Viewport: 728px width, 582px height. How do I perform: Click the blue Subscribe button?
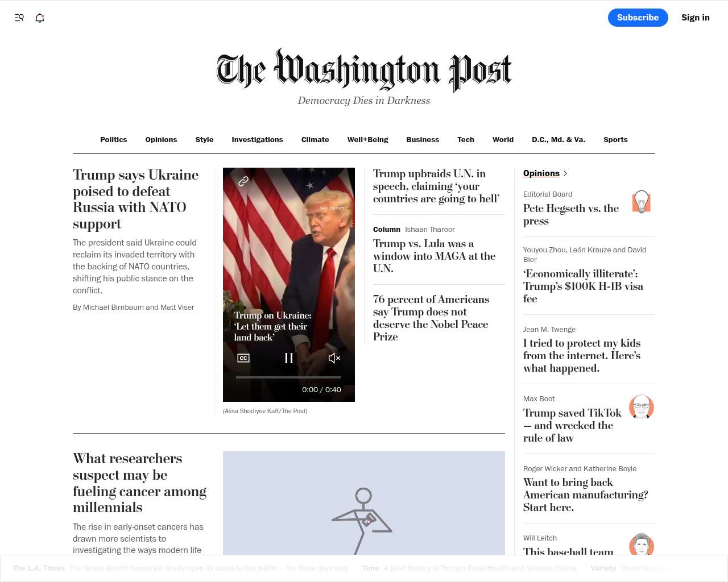point(638,18)
